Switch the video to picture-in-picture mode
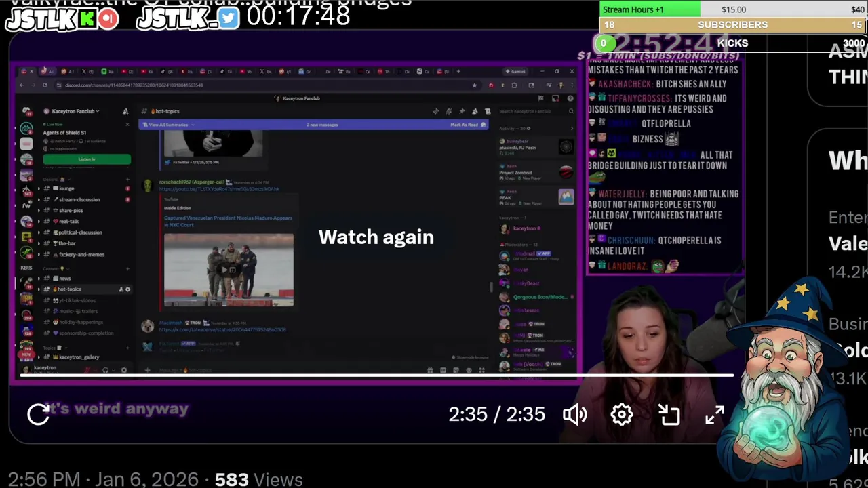 coord(669,414)
